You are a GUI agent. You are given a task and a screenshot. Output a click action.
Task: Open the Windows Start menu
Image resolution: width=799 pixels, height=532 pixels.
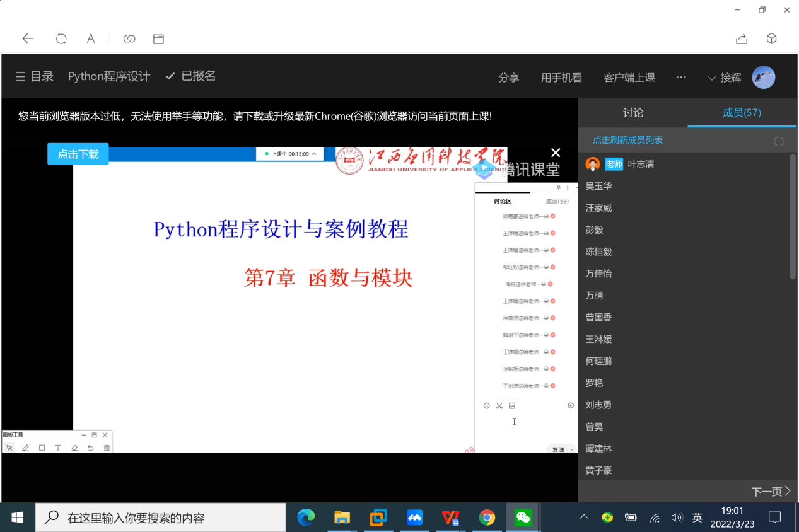[x=17, y=518]
